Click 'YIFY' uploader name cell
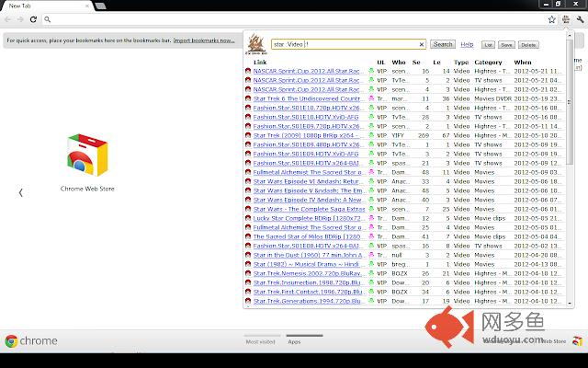The width and height of the screenshot is (588, 368). [x=398, y=135]
